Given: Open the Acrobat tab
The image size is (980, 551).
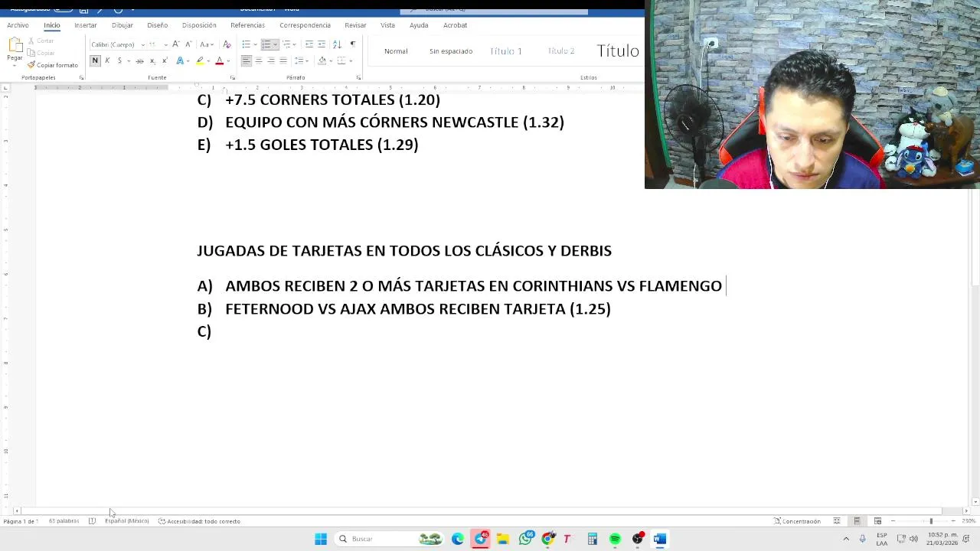Looking at the screenshot, I should (x=455, y=25).
